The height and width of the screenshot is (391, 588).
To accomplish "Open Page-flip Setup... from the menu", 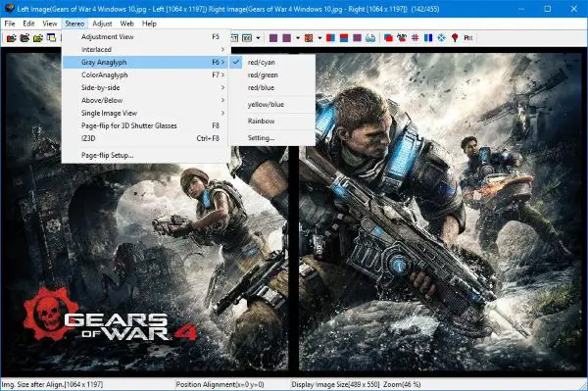I will coord(146,155).
